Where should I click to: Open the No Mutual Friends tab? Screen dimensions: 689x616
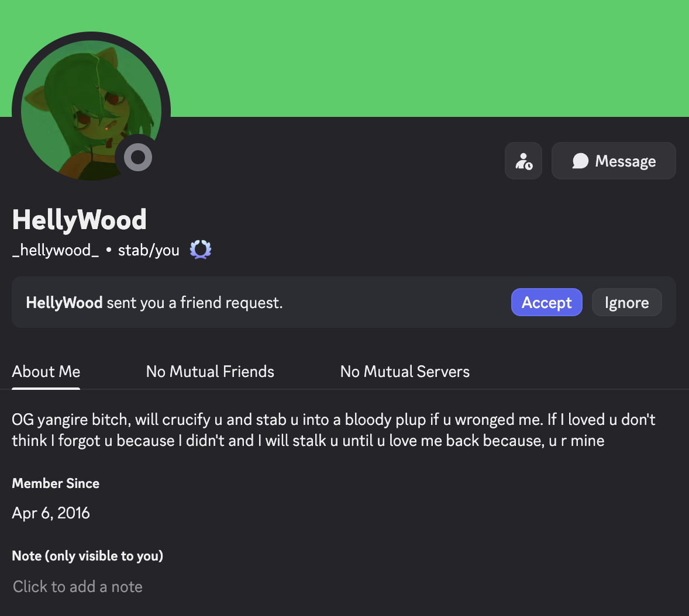pos(210,372)
